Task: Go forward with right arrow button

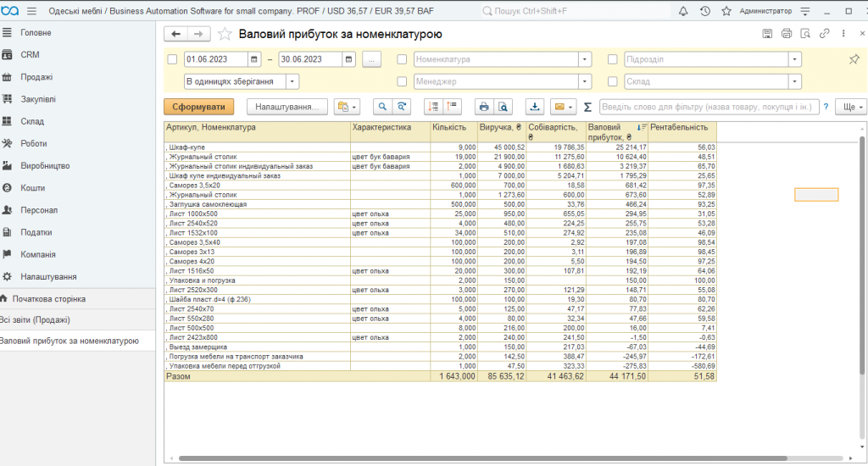Action: (x=198, y=34)
